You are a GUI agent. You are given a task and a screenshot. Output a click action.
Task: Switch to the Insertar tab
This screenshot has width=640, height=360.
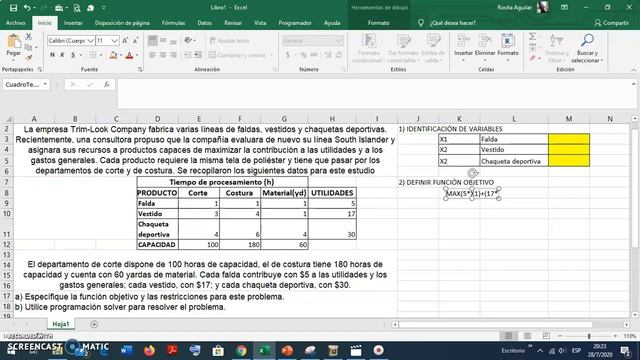(73, 23)
